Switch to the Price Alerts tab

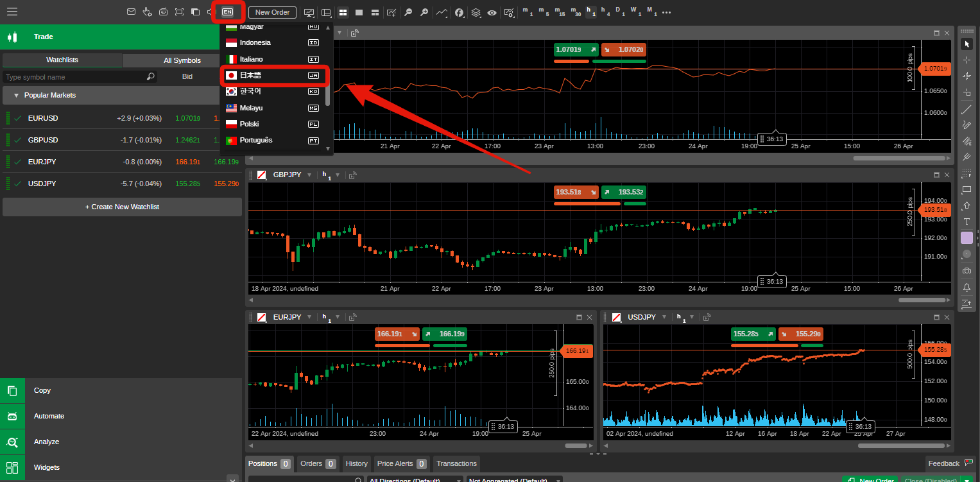[402, 463]
